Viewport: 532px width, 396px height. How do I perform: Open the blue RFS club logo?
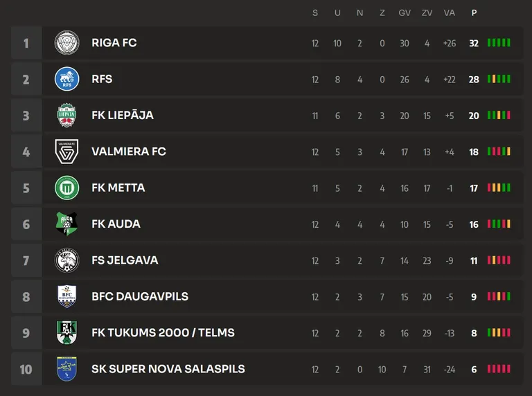pos(66,79)
